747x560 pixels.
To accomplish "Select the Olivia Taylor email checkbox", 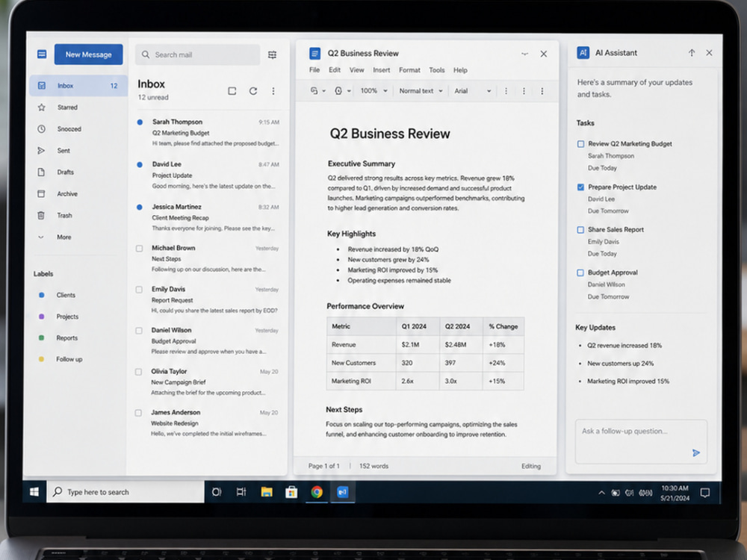I will (x=139, y=372).
